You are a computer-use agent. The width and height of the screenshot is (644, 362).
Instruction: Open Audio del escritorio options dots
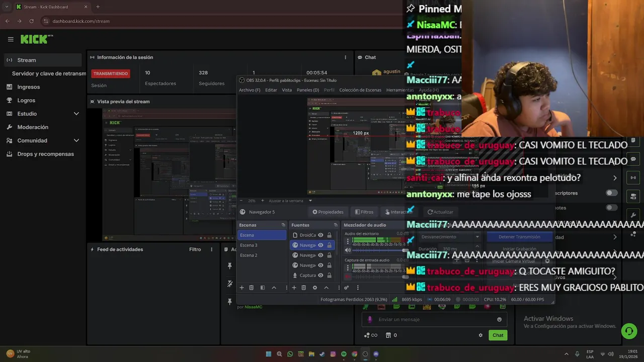tap(347, 241)
